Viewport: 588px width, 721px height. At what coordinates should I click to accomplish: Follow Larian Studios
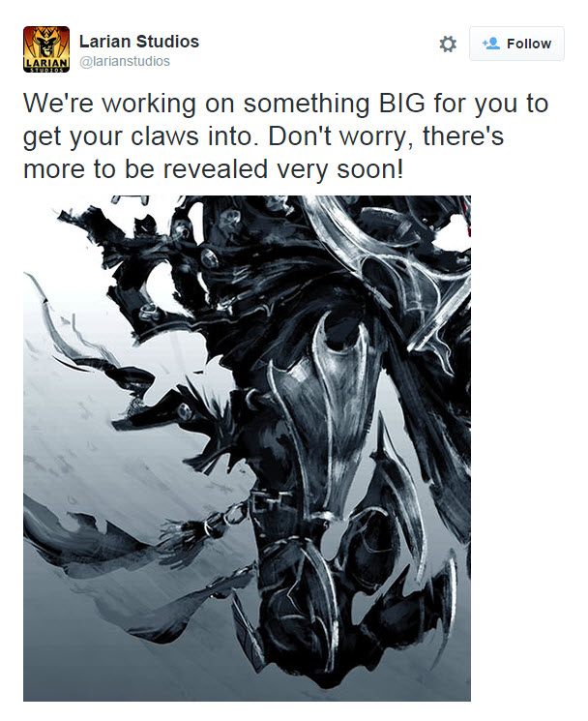point(516,44)
